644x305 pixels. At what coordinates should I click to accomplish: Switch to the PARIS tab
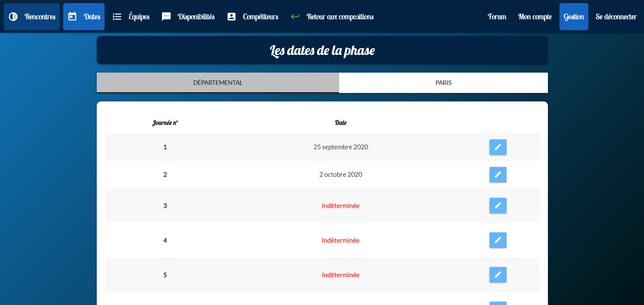pyautogui.click(x=443, y=83)
